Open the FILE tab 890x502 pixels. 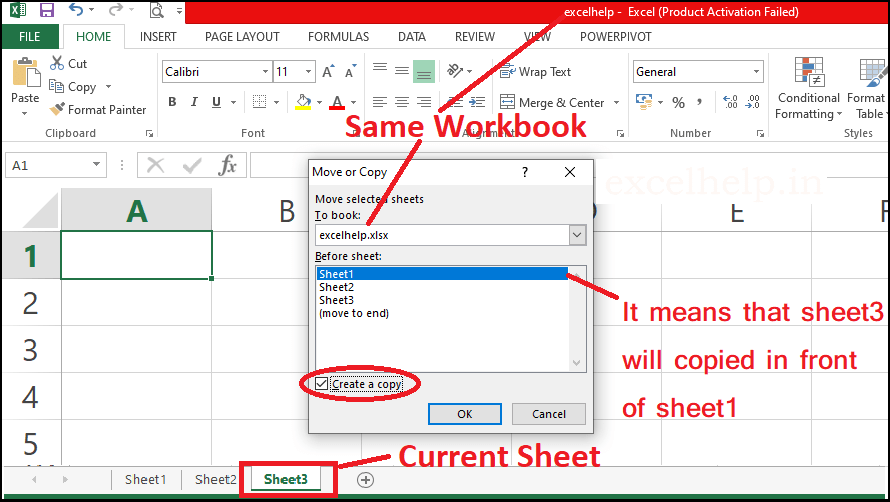click(x=30, y=36)
